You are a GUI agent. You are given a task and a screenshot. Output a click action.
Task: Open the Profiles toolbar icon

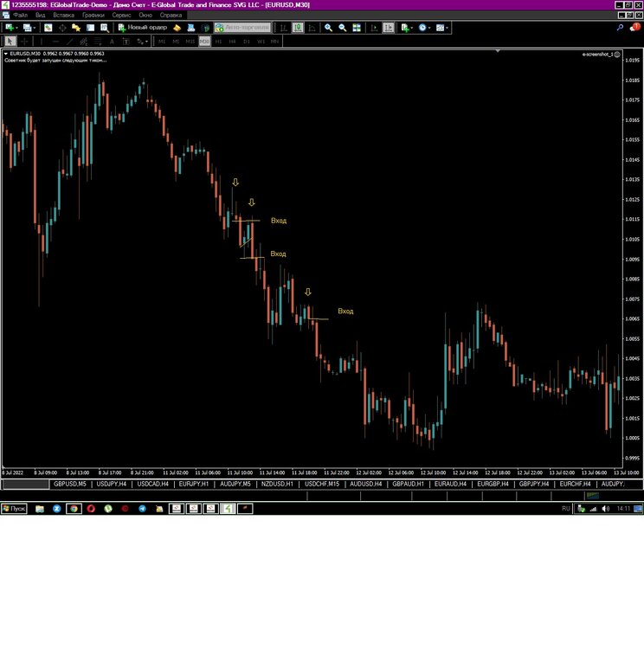pyautogui.click(x=28, y=28)
